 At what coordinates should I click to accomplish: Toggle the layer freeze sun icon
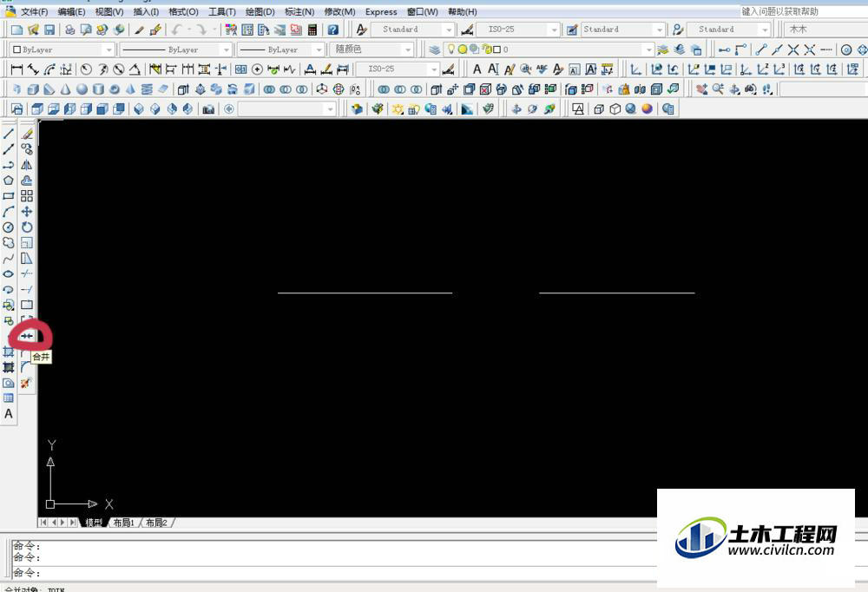point(463,49)
